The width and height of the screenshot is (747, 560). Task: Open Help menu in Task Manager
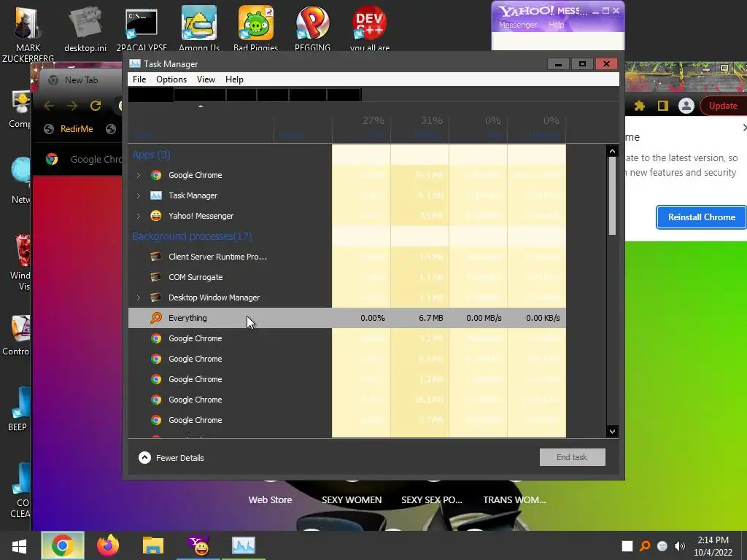(x=234, y=79)
